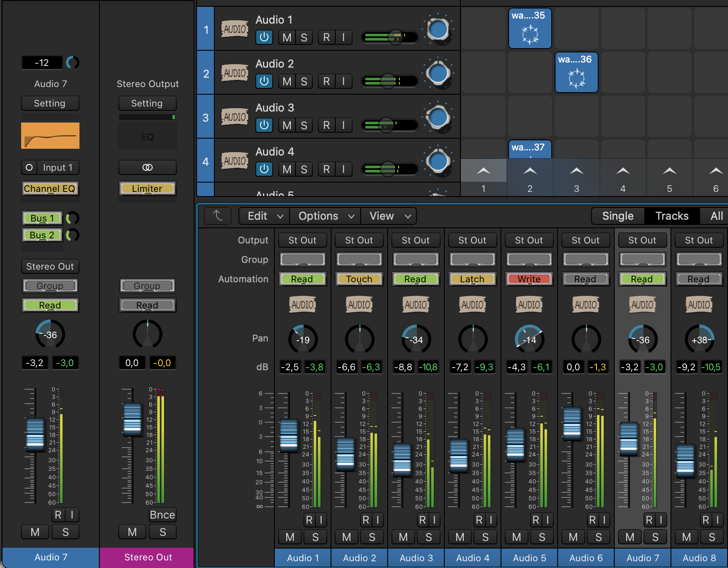This screenshot has height=568, width=728.
Task: Open Audio 5 Write automation mode menu
Action: (x=529, y=279)
